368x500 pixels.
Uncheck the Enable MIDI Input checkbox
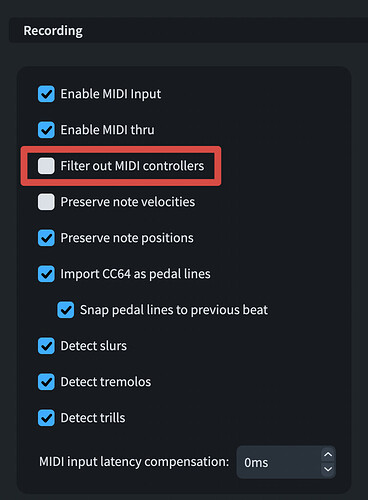click(46, 94)
